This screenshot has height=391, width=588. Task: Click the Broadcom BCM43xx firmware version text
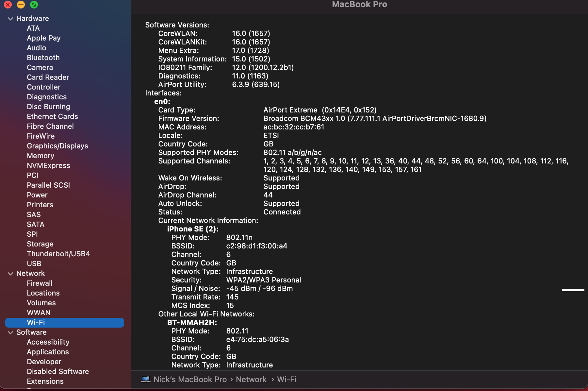[x=375, y=119]
